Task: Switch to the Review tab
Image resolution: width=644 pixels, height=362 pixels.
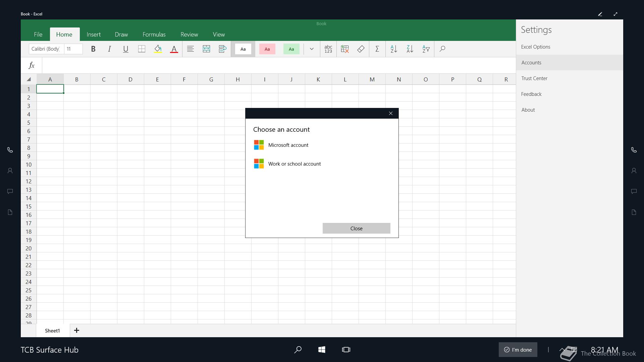Action: 189,35
